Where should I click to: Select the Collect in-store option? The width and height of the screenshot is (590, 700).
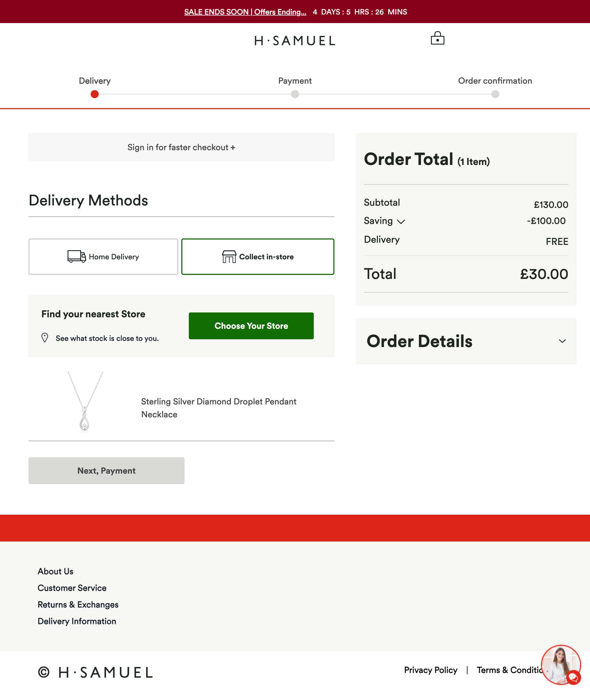[257, 256]
